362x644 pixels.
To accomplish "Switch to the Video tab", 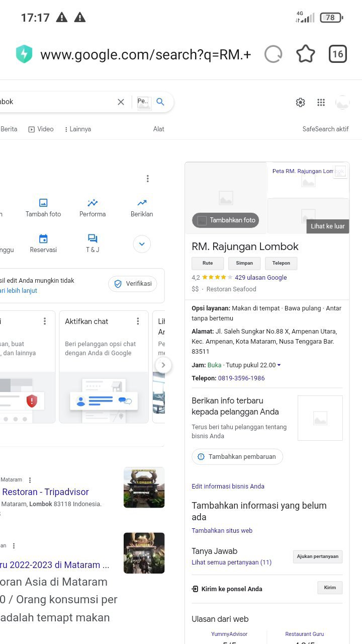I will [x=41, y=129].
